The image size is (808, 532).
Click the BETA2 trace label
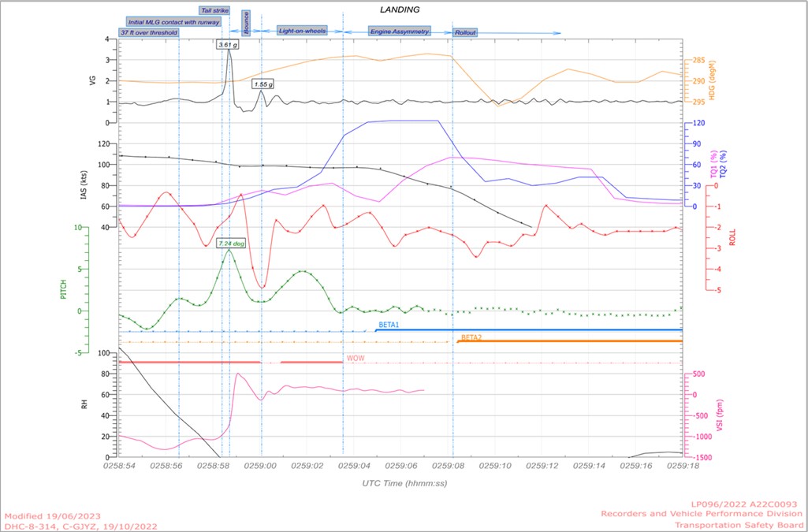pyautogui.click(x=471, y=337)
